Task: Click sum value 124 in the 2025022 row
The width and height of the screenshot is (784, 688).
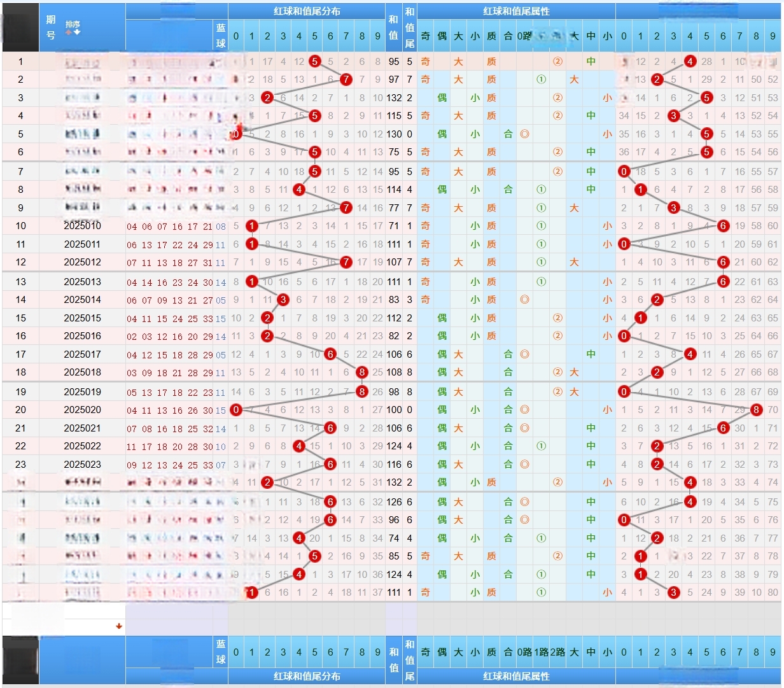Action: coord(394,446)
